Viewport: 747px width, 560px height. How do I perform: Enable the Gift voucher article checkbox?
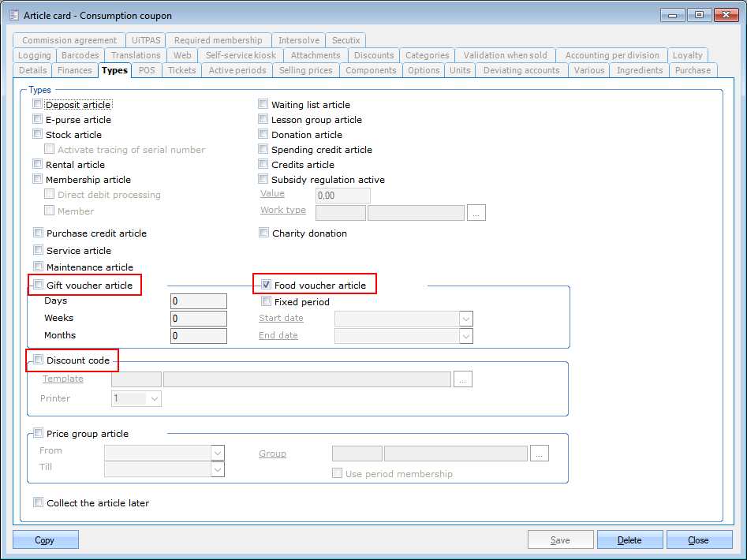point(38,285)
